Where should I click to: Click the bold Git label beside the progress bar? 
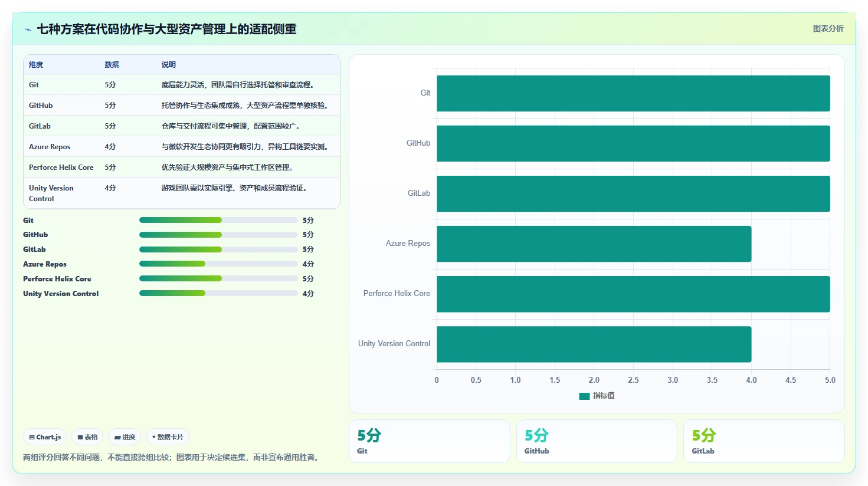pyautogui.click(x=28, y=221)
